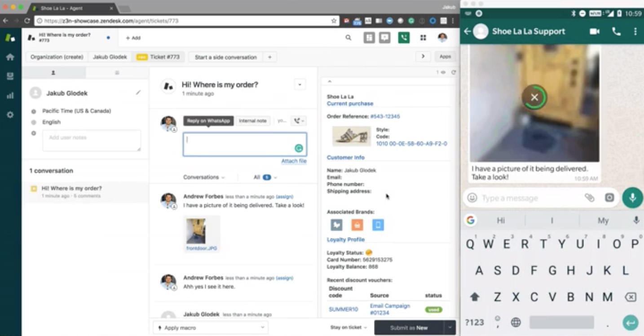Select Organization (create) tab
Screen dimensions: 644x336
click(57, 57)
